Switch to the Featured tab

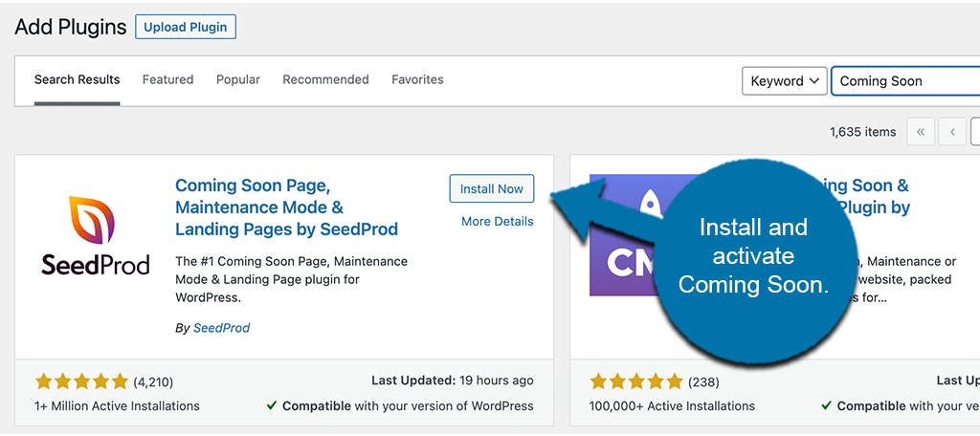[x=167, y=79]
